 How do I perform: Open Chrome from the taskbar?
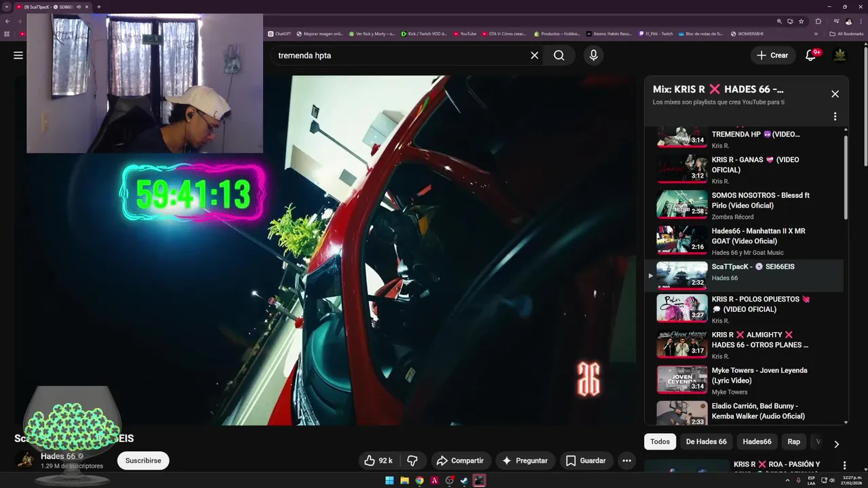420,481
